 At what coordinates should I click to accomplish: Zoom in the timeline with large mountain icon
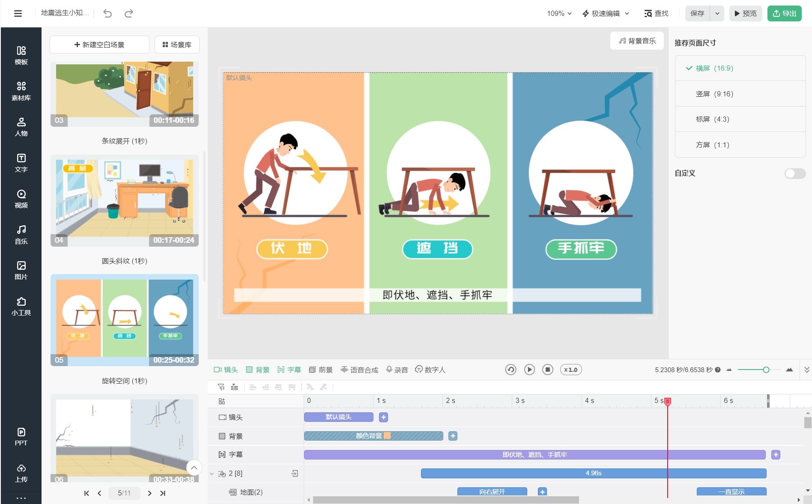click(789, 370)
